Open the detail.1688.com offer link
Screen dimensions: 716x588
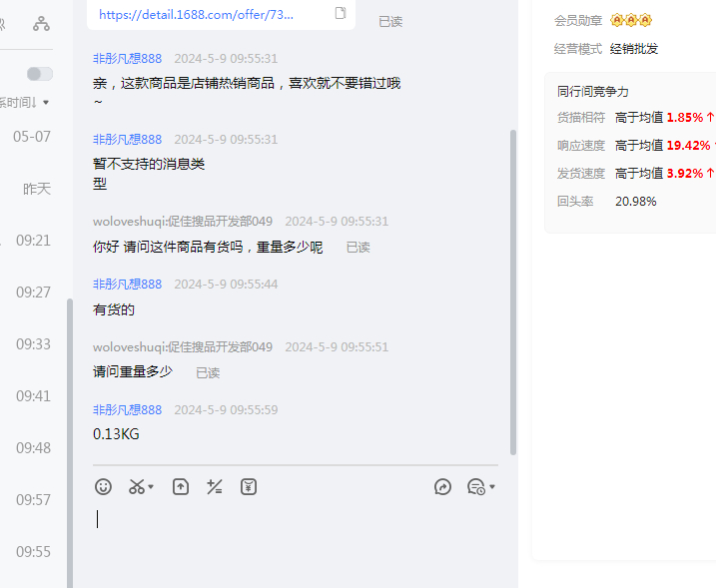197,15
